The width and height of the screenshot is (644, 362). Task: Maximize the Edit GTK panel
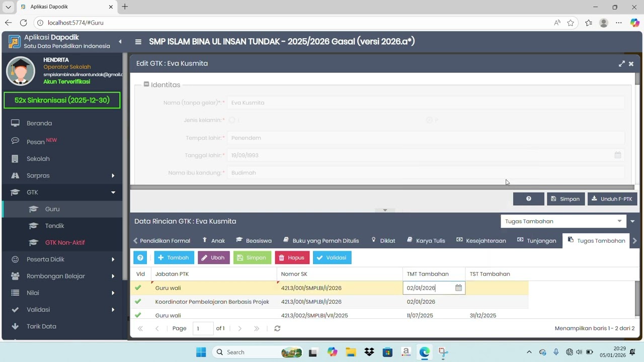(x=622, y=64)
